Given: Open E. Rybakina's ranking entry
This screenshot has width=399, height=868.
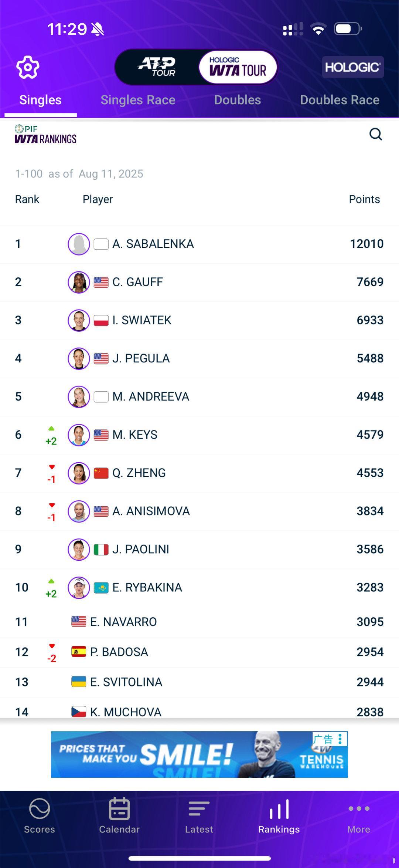Looking at the screenshot, I should click(199, 588).
